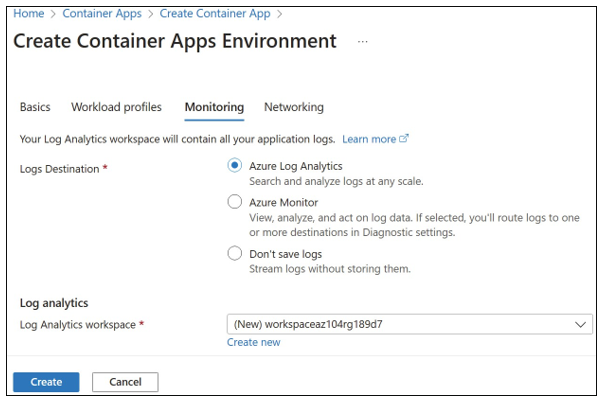This screenshot has width=602, height=398.
Task: Go to the Networking tab
Action: coord(294,107)
